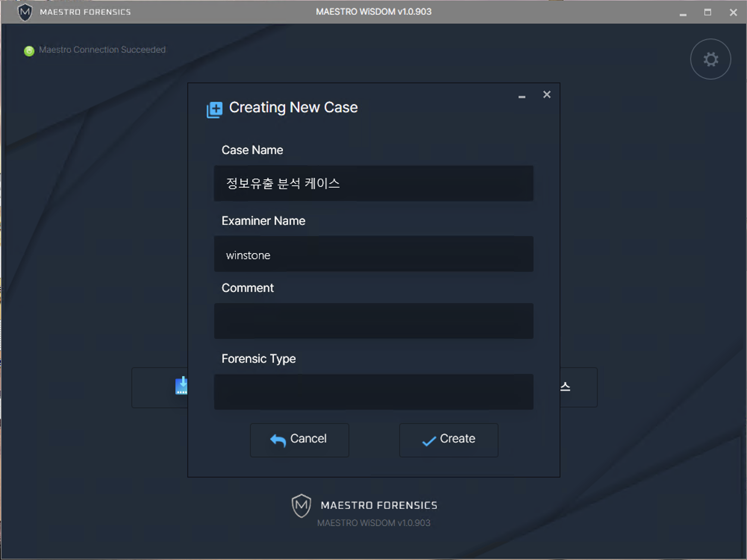Click the partially hidden Korean button on right
Viewport: 747px width, 560px height.
tap(578, 387)
